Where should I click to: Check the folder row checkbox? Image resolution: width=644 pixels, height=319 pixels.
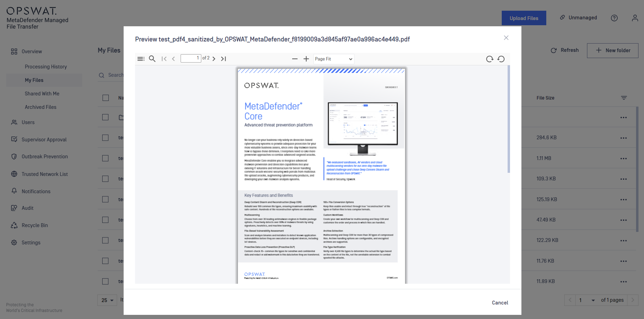(106, 117)
